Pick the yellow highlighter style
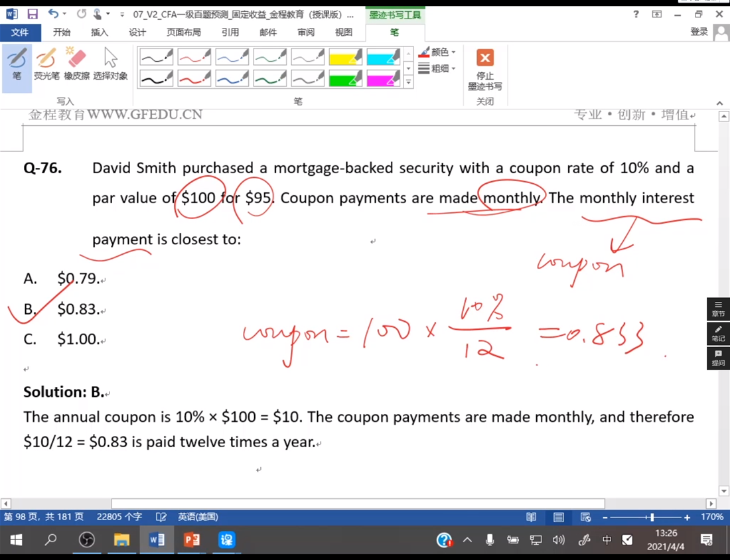Image resolution: width=730 pixels, height=560 pixels. [x=346, y=57]
